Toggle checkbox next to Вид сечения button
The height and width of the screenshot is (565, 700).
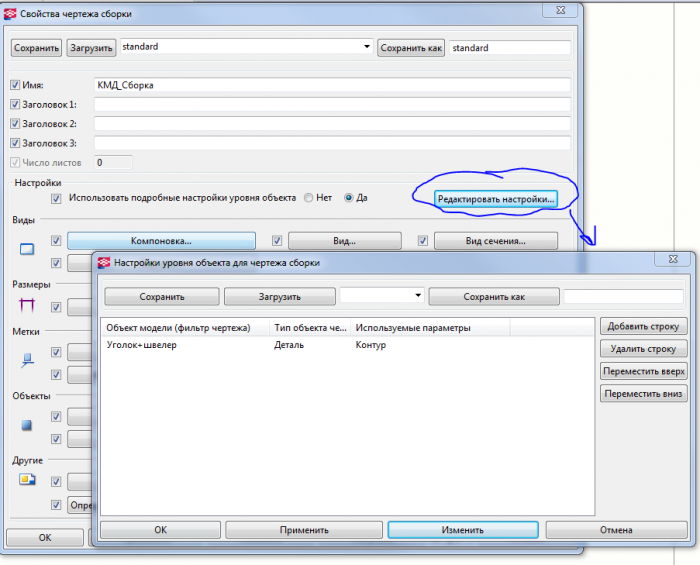422,241
